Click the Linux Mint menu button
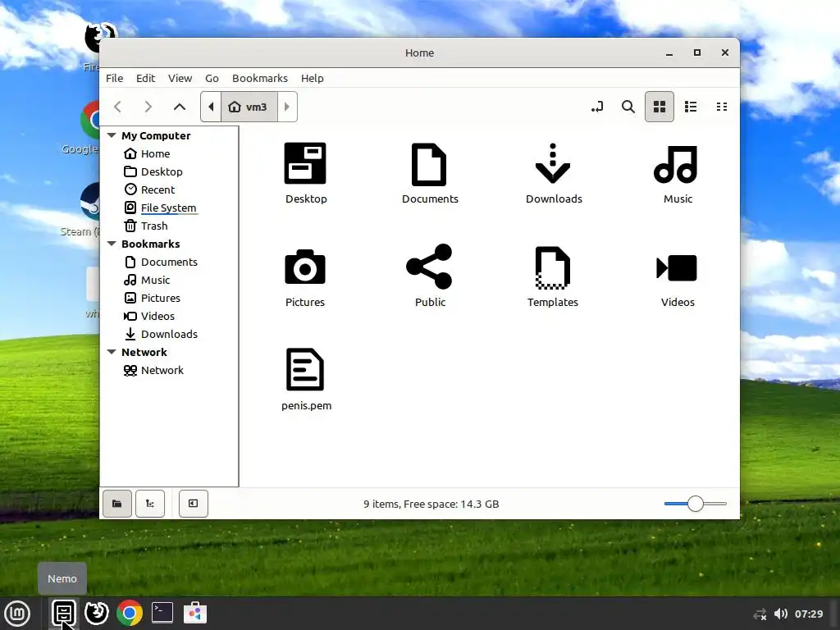Screen dimensions: 840x630 click(x=17, y=614)
